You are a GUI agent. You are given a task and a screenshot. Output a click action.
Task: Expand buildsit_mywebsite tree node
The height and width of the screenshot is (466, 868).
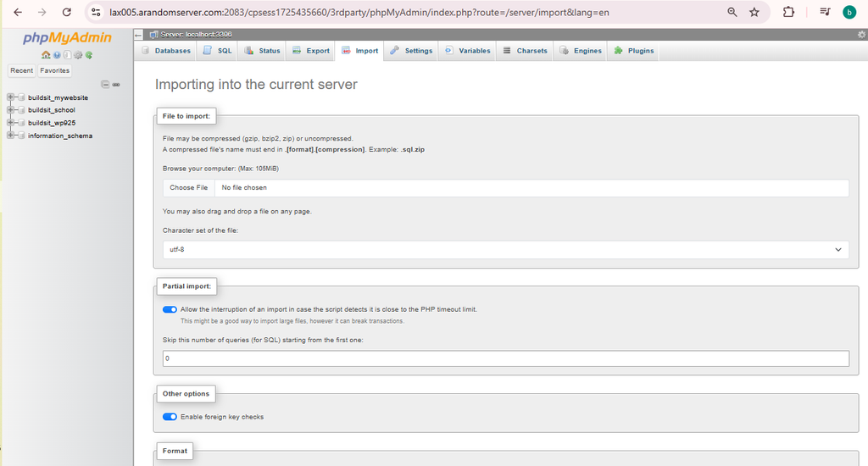[10, 97]
